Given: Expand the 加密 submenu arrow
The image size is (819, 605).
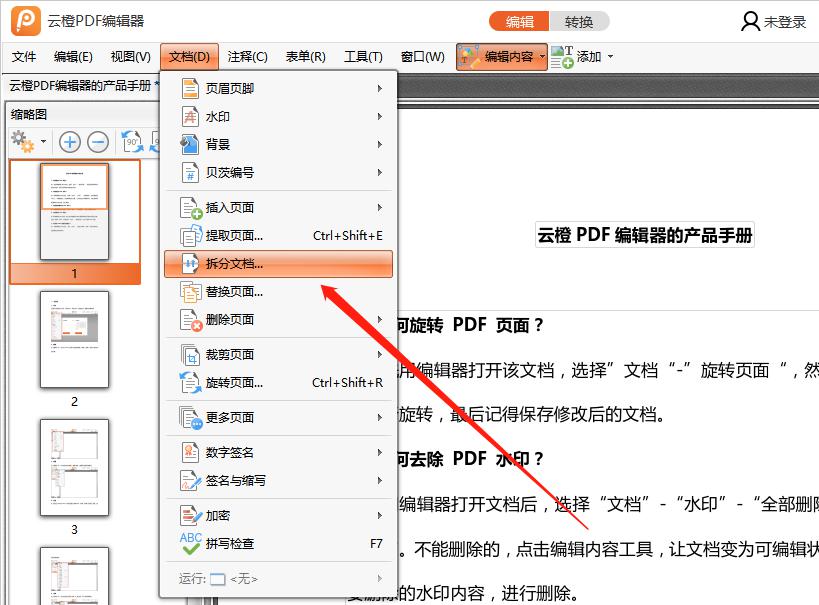Looking at the screenshot, I should 380,515.
